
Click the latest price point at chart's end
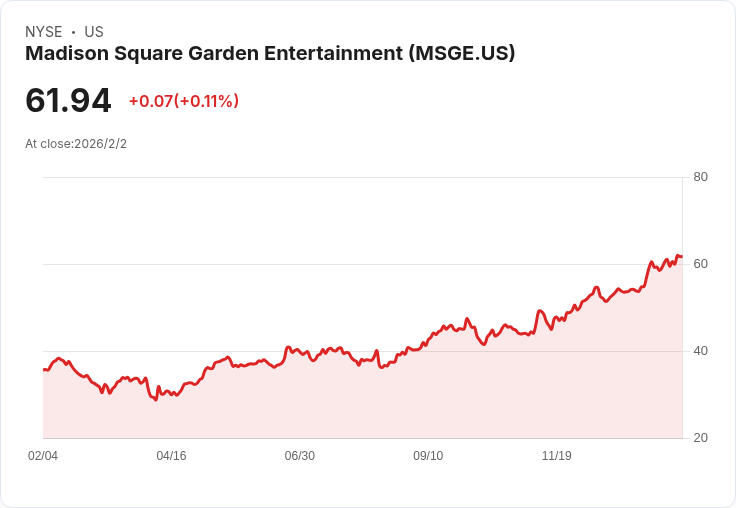tap(682, 256)
